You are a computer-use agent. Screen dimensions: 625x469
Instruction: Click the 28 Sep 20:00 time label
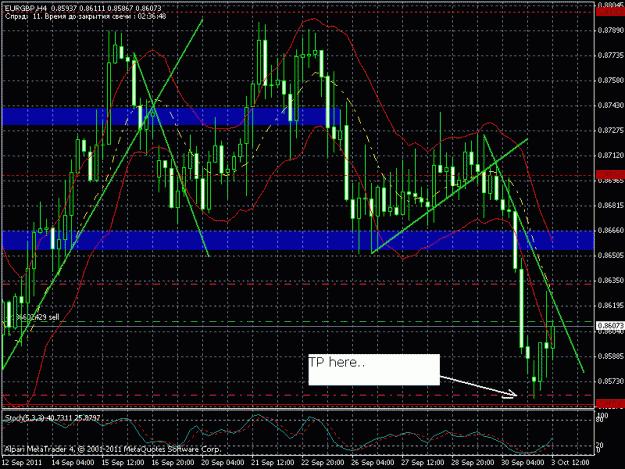tap(473, 462)
